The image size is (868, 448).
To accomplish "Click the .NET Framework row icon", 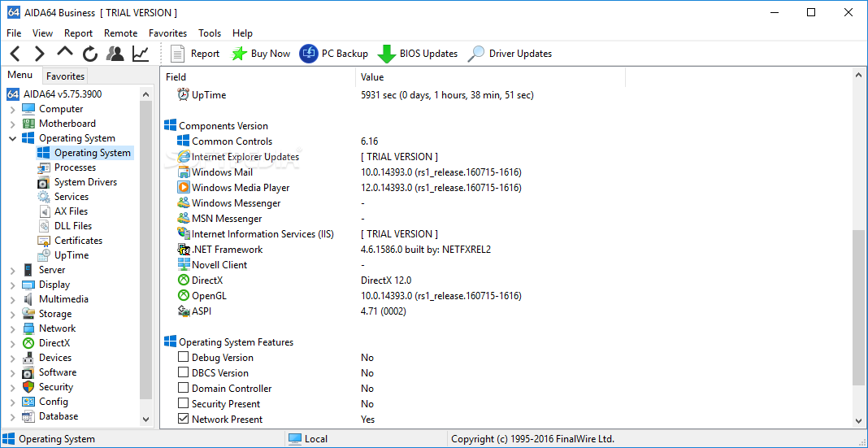I will tap(183, 249).
